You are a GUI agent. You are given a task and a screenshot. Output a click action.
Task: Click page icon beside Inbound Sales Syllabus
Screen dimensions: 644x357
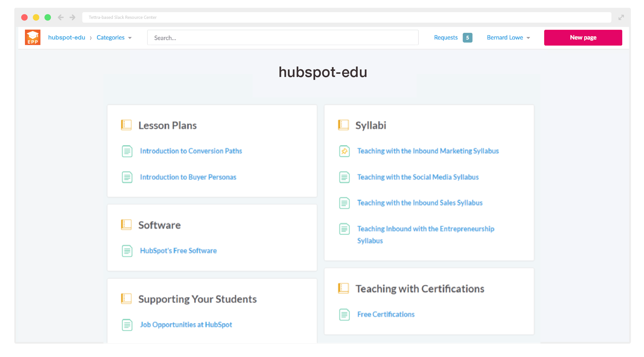pyautogui.click(x=344, y=203)
